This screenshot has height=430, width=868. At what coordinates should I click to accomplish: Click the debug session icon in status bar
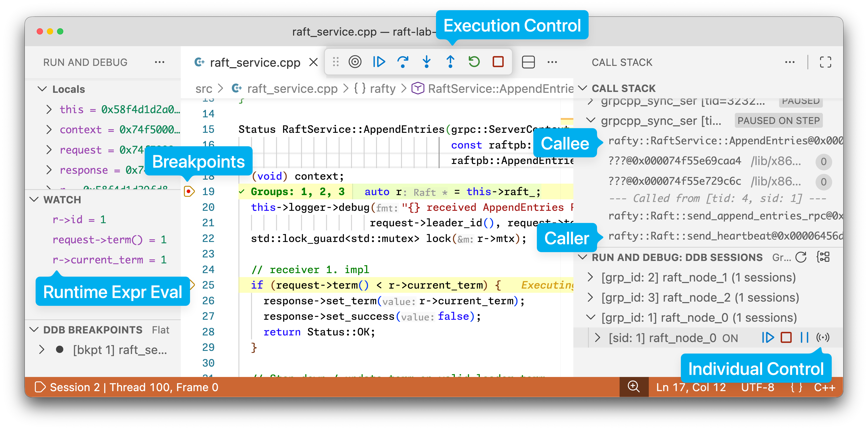(40, 387)
